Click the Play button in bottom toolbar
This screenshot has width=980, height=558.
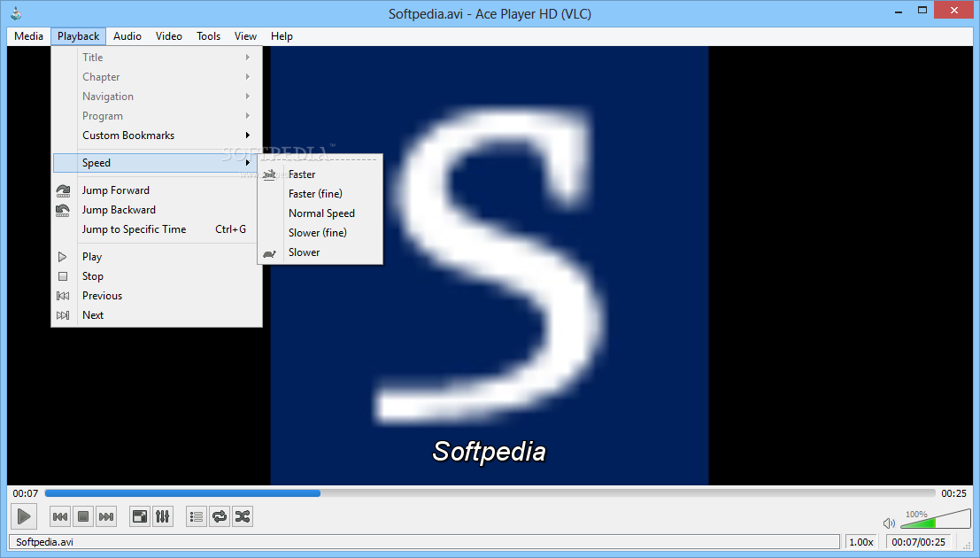point(24,516)
